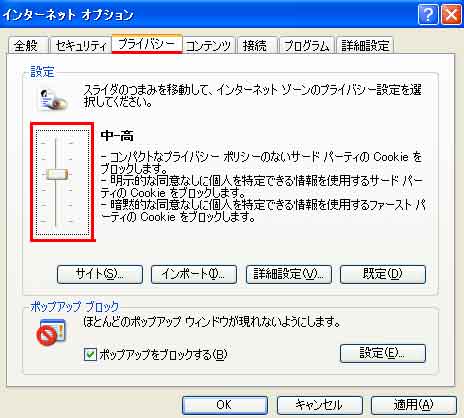Open 詳細設定(V)... privacy button

(x=289, y=274)
